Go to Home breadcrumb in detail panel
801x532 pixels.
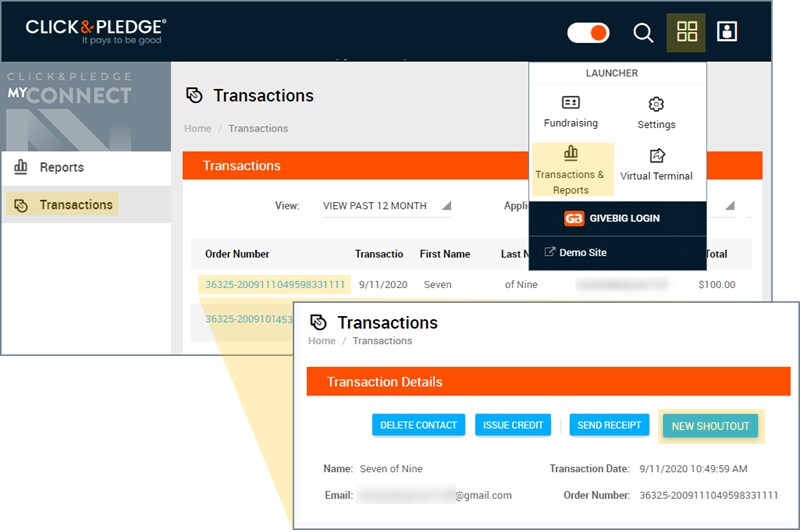click(322, 341)
